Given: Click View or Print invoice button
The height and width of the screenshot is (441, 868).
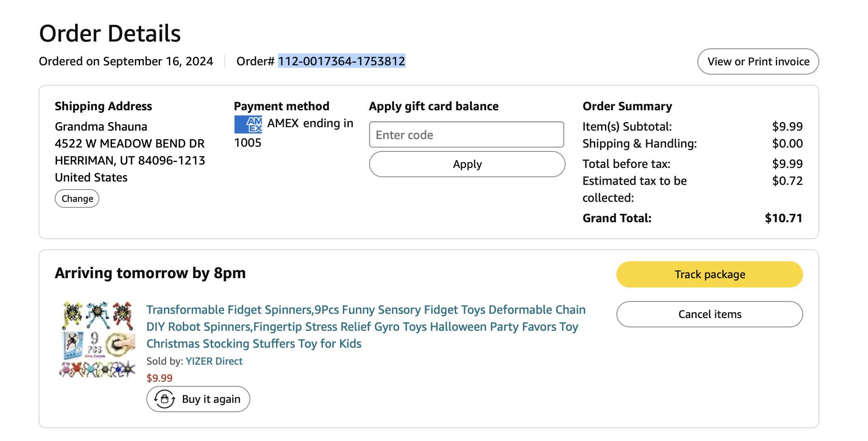Looking at the screenshot, I should point(758,61).
